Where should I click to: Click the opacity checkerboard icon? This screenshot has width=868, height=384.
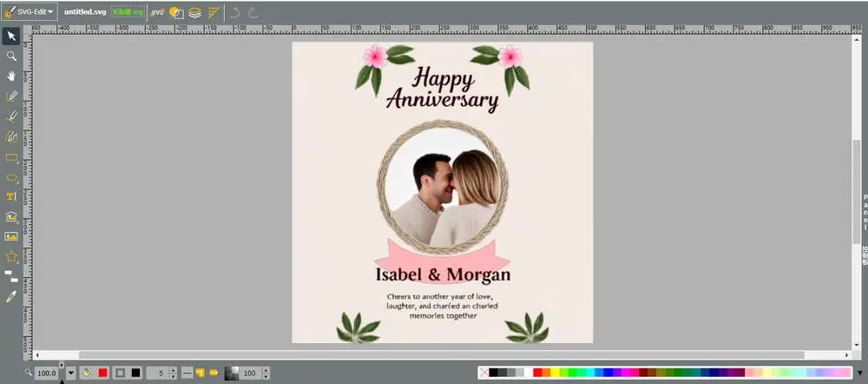click(x=232, y=374)
